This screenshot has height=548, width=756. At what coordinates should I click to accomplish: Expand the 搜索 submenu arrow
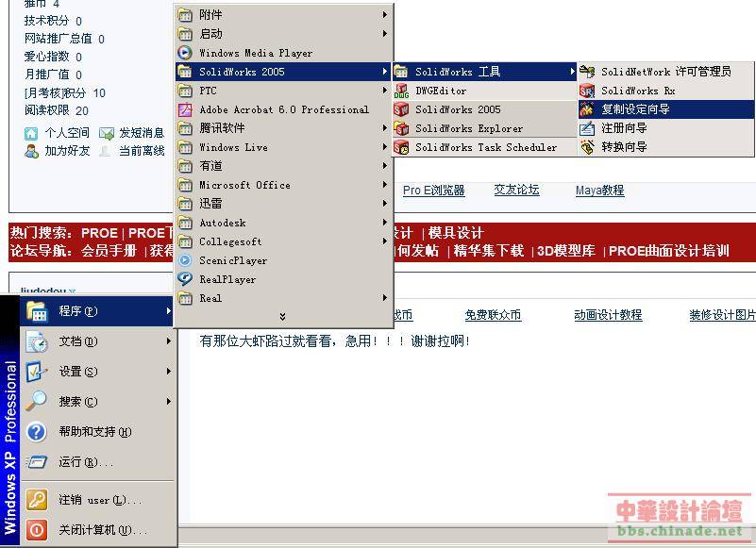tap(169, 402)
